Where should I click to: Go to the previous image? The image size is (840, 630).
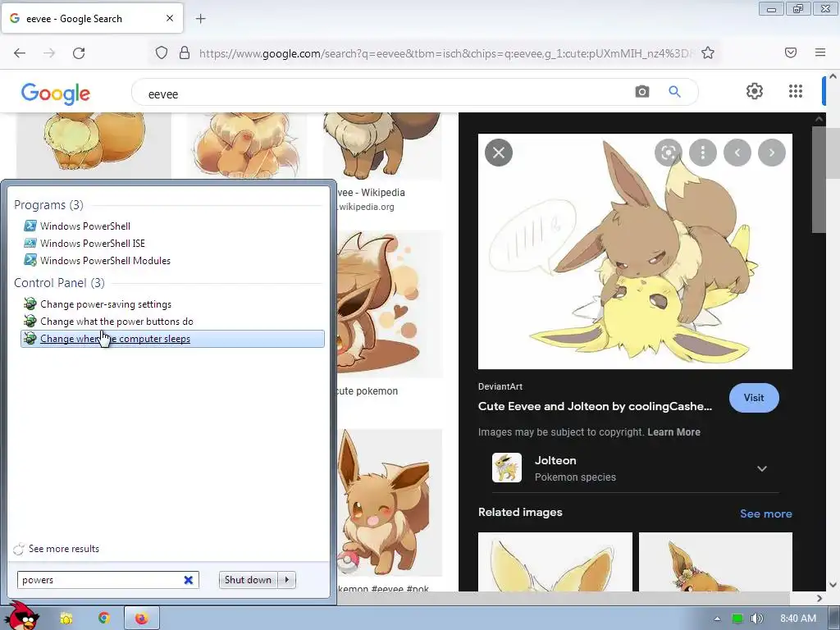tap(737, 153)
